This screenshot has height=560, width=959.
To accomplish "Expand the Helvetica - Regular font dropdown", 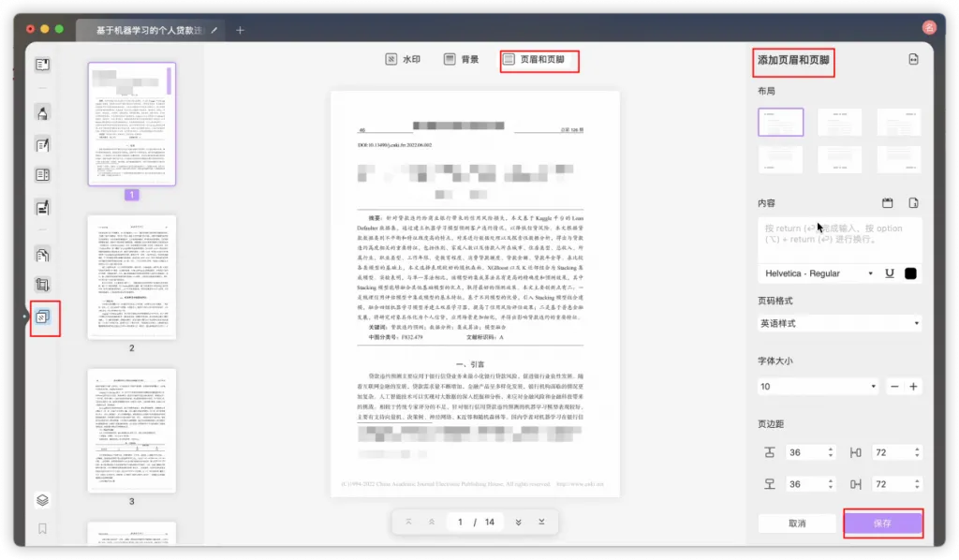I will click(813, 273).
